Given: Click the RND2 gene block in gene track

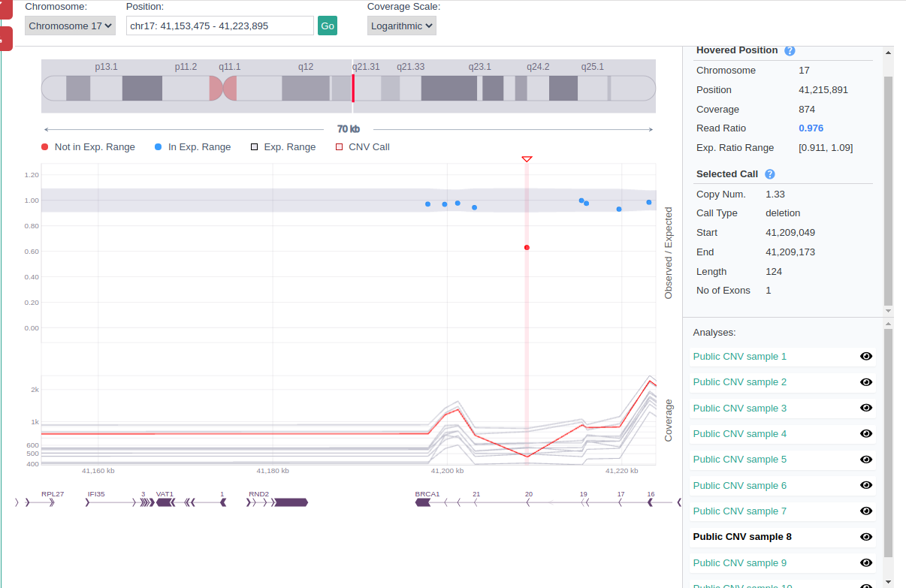Looking at the screenshot, I should click(x=290, y=502).
